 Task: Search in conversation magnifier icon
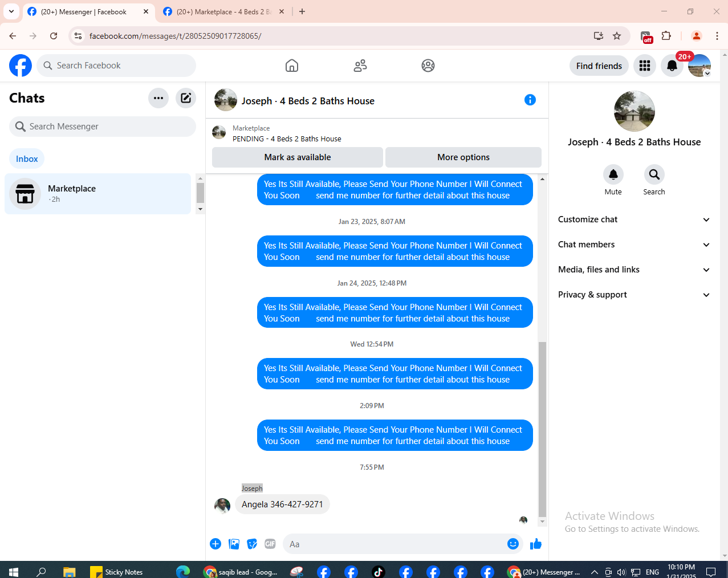click(654, 174)
